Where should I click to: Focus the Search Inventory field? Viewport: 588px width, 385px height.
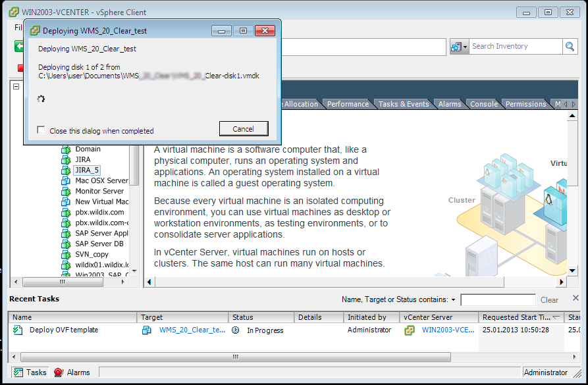[x=516, y=47]
